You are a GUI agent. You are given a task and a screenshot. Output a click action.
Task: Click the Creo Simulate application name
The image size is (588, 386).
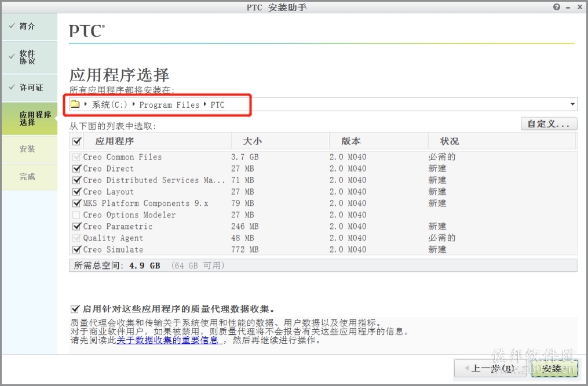click(113, 249)
